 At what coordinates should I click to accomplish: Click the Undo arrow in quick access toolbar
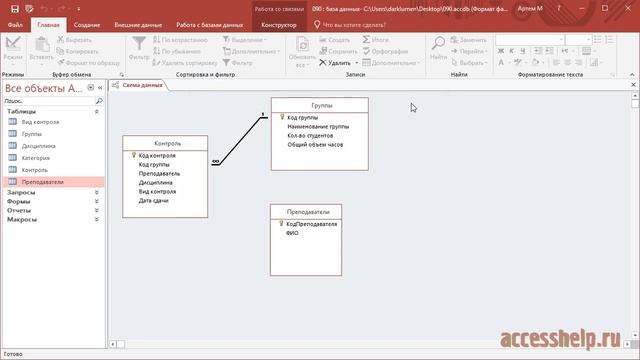pyautogui.click(x=44, y=9)
